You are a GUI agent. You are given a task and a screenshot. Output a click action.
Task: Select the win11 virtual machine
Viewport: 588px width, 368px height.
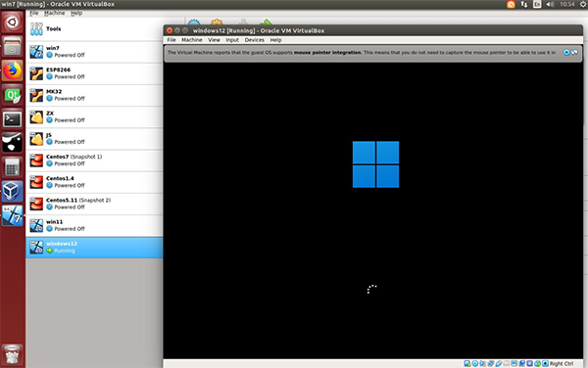94,225
